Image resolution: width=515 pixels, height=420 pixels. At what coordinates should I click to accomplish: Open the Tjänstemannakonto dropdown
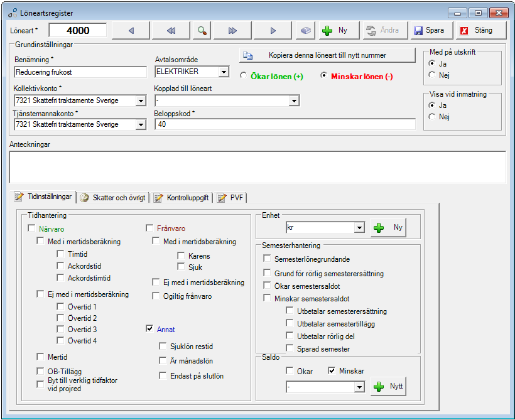141,124
